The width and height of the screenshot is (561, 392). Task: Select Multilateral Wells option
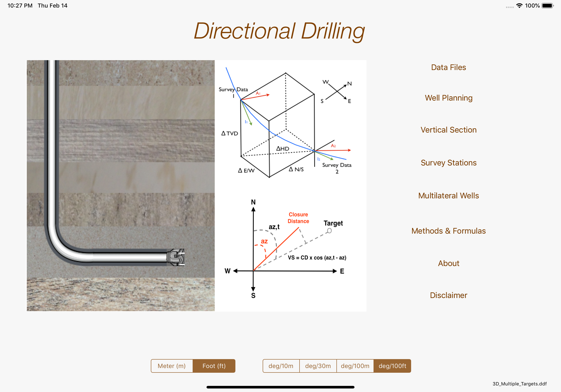coord(448,196)
